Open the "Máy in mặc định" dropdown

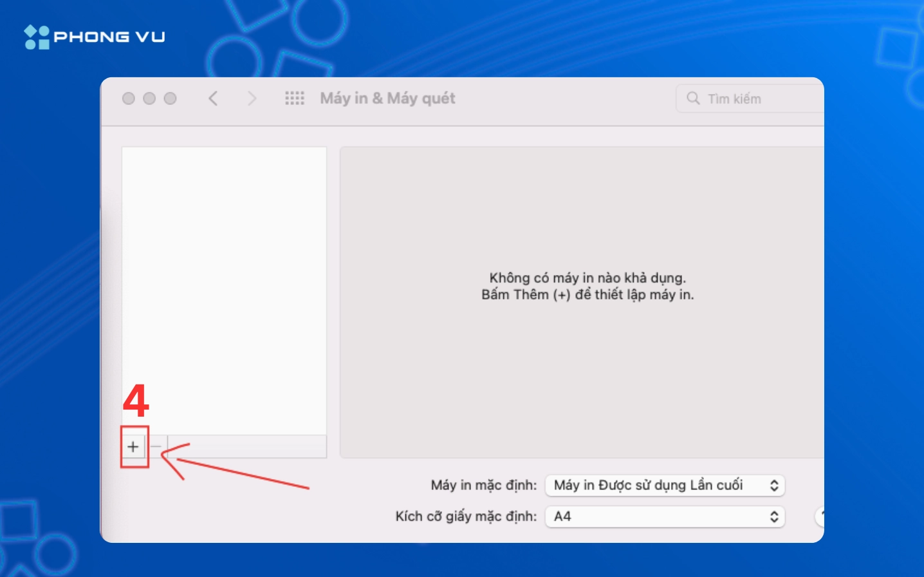click(665, 485)
